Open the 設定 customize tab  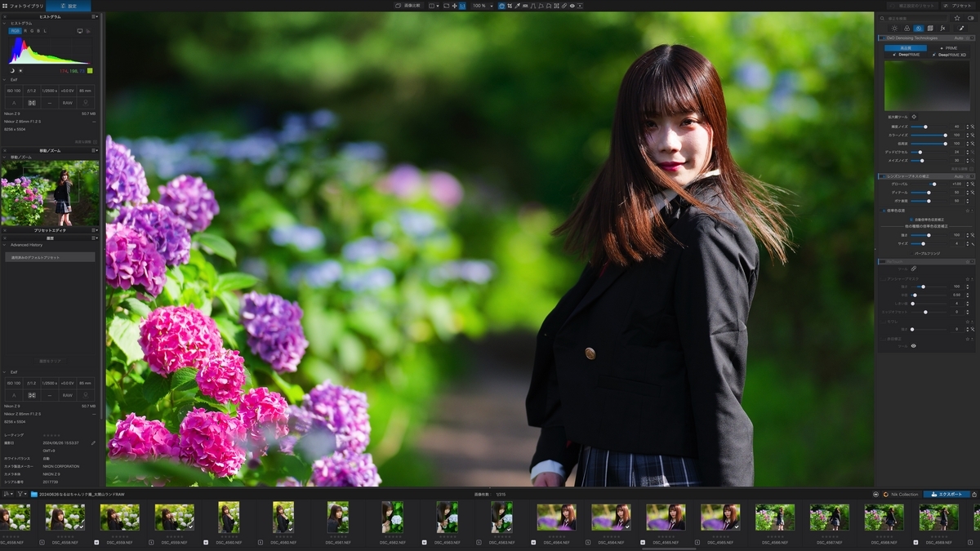point(69,6)
